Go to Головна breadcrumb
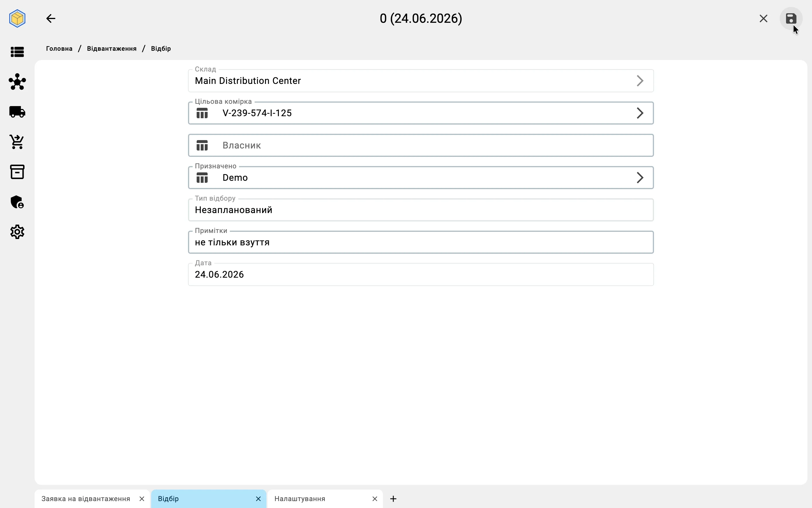The height and width of the screenshot is (508, 812). (59, 49)
